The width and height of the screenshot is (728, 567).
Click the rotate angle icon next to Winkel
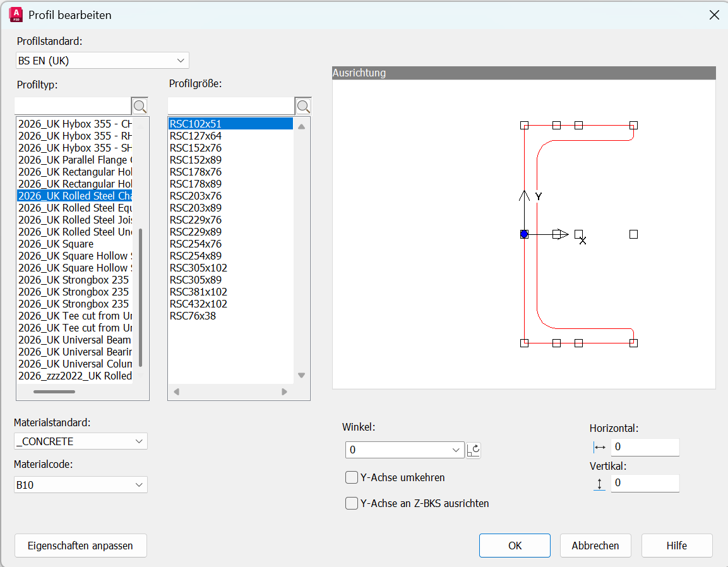(474, 450)
